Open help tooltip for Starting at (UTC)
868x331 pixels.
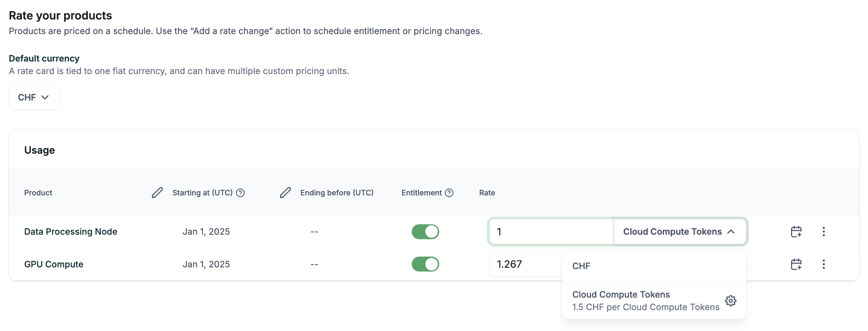pyautogui.click(x=240, y=193)
